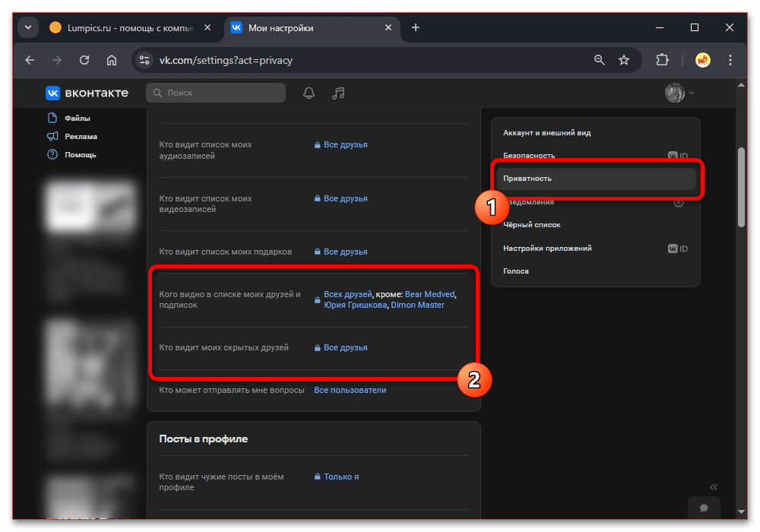Open the notifications bell
Viewport: 760px width, 532px height.
click(309, 93)
